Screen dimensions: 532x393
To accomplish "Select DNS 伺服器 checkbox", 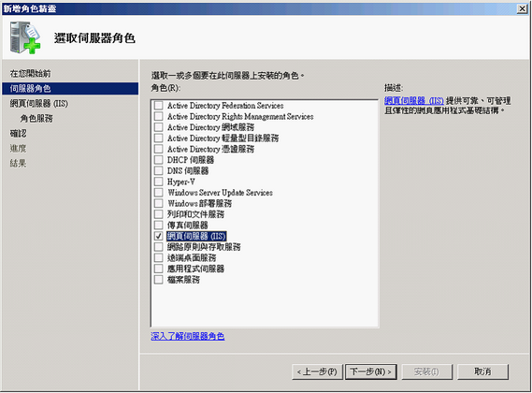I will (x=158, y=170).
